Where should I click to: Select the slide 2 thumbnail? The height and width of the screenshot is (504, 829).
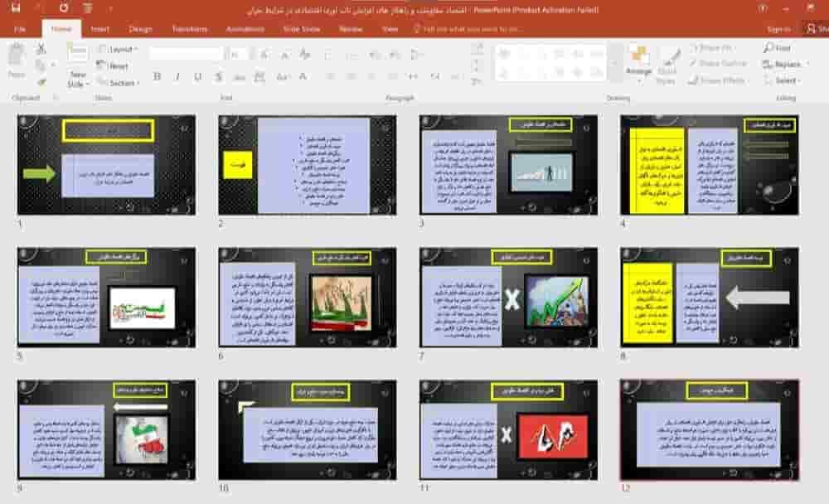308,165
